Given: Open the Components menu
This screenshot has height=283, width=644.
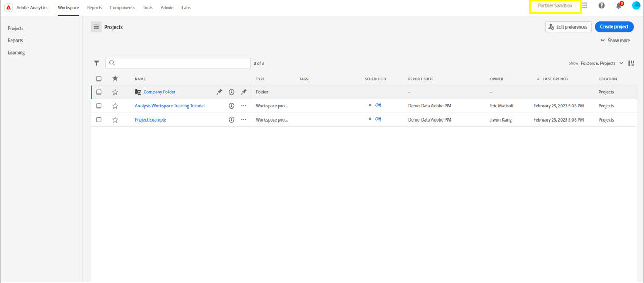Looking at the screenshot, I should point(122,8).
